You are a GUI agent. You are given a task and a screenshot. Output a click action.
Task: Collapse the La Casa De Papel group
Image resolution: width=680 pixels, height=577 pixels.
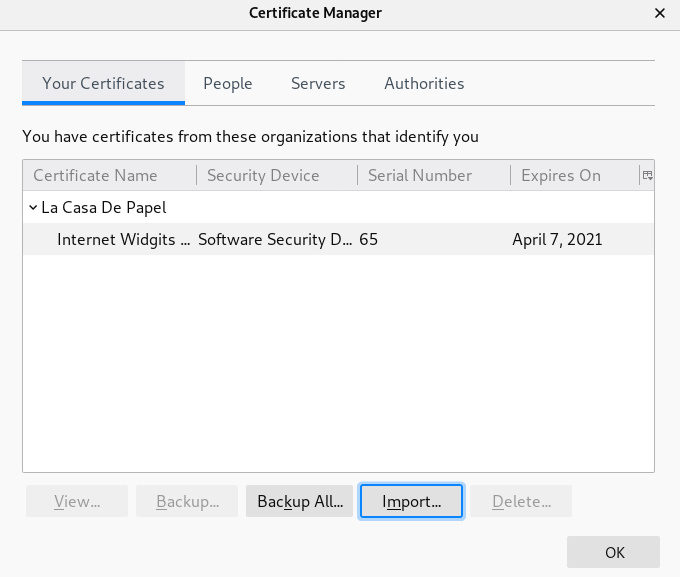click(x=33, y=208)
